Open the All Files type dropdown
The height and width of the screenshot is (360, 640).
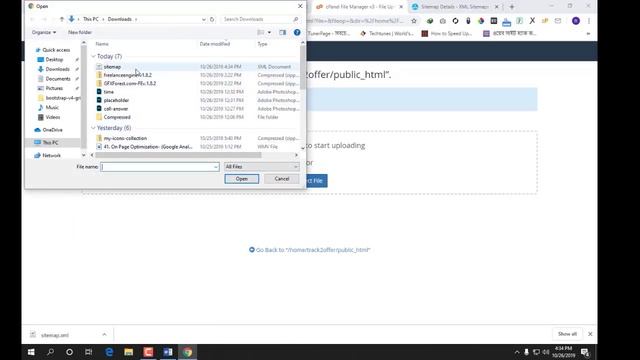click(x=262, y=167)
